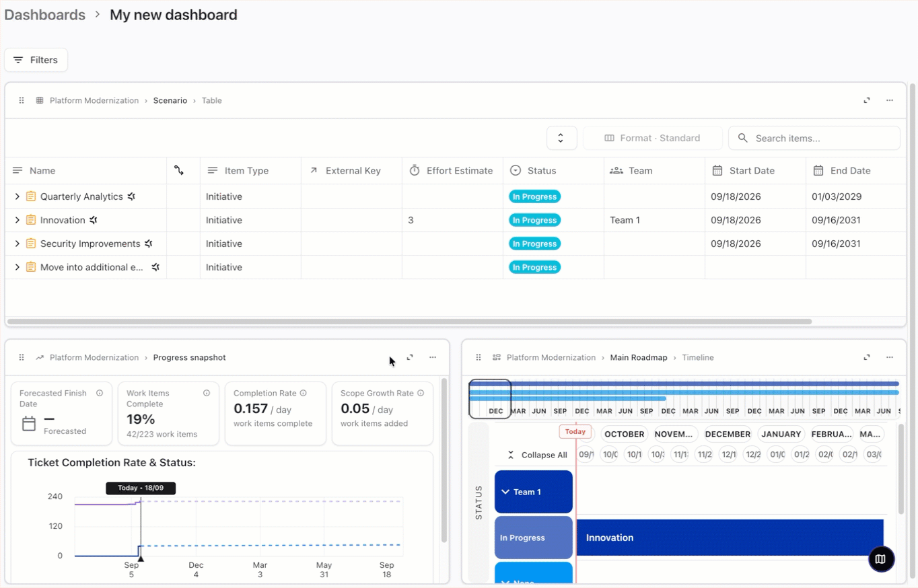Show info for Forecasted Finish Date
Viewport: 918px width, 588px height.
[x=100, y=393]
